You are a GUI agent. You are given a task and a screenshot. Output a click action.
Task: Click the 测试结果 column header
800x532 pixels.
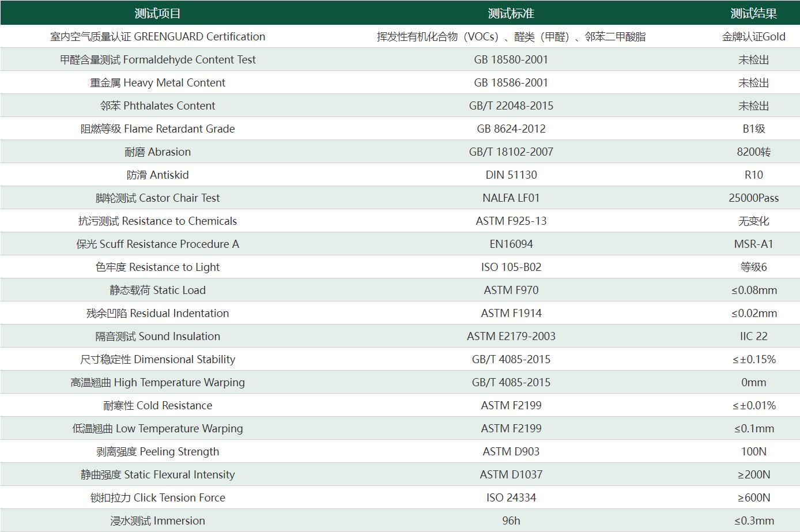(754, 13)
